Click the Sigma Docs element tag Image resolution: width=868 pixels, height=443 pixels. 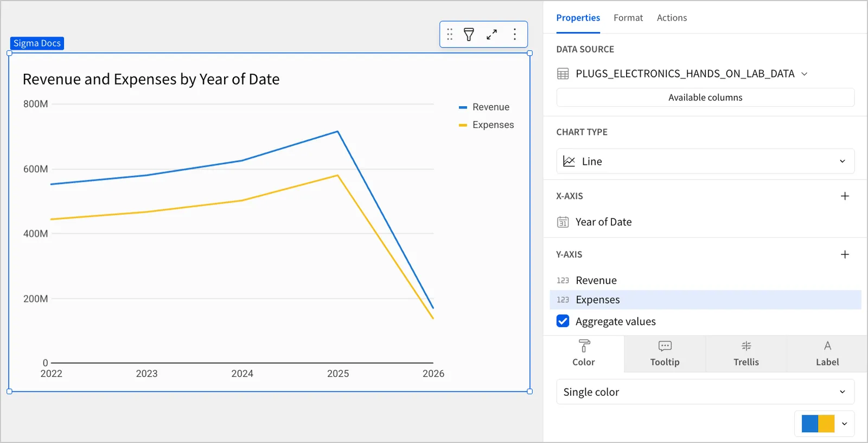pyautogui.click(x=37, y=43)
